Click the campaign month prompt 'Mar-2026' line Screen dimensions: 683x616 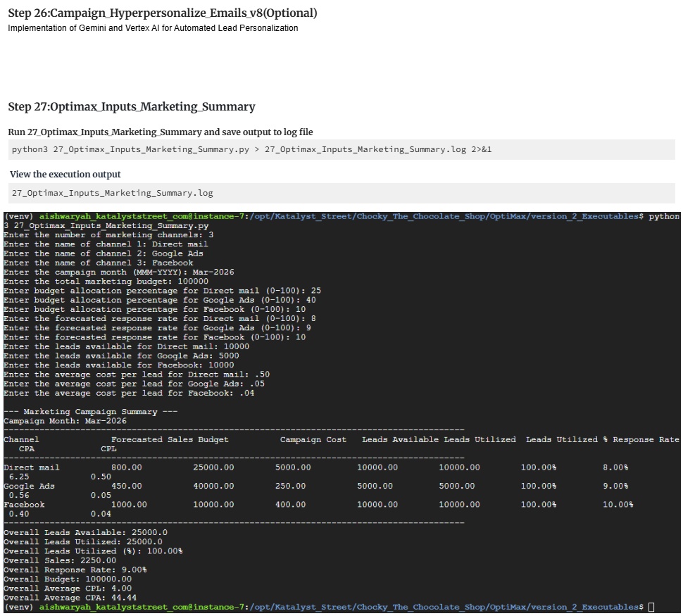pyautogui.click(x=119, y=272)
